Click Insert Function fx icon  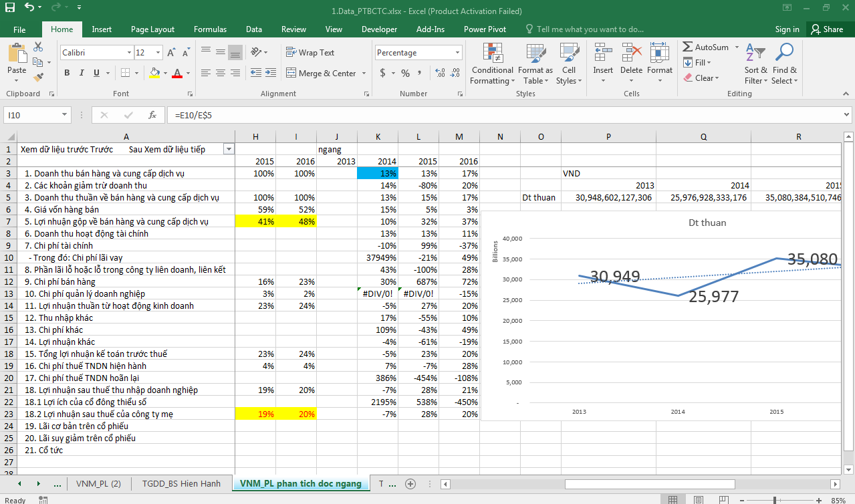click(x=152, y=115)
